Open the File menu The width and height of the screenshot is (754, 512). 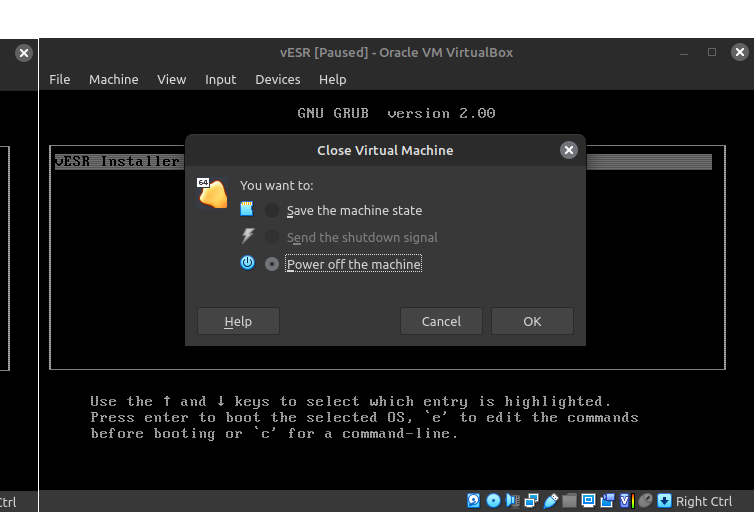click(x=60, y=79)
